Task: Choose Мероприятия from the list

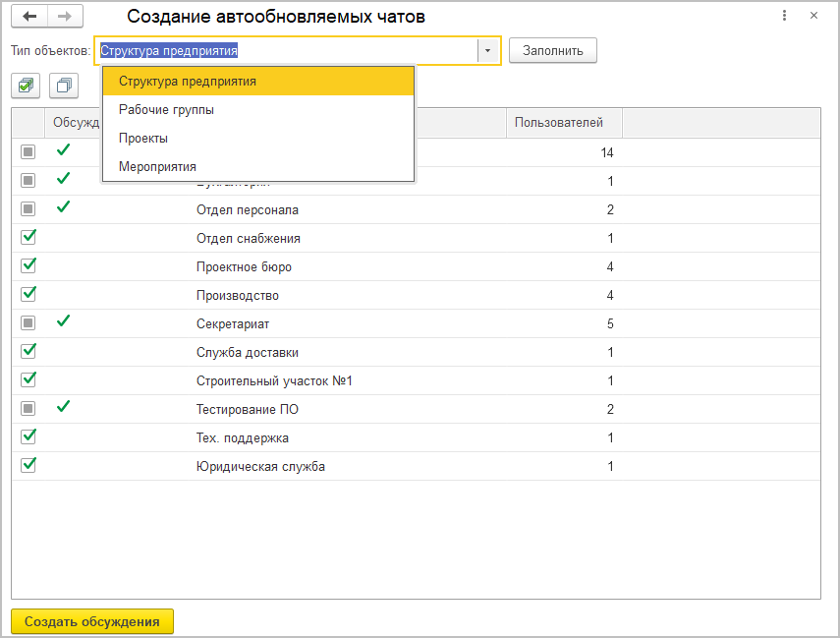Action: pyautogui.click(x=258, y=166)
